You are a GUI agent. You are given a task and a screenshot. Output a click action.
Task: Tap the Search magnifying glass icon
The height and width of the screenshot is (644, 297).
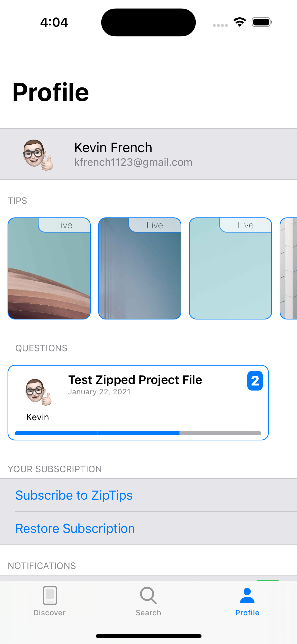(x=148, y=595)
